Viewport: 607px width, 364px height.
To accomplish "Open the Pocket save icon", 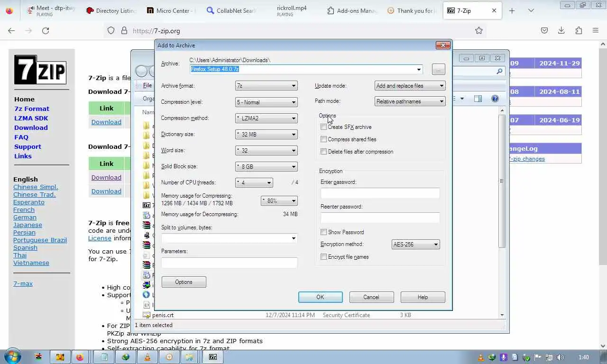I will coord(544,30).
